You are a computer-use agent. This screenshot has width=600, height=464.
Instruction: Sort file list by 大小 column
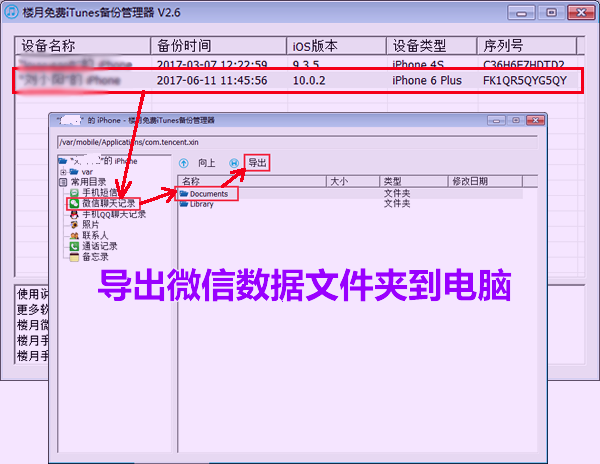[352, 181]
